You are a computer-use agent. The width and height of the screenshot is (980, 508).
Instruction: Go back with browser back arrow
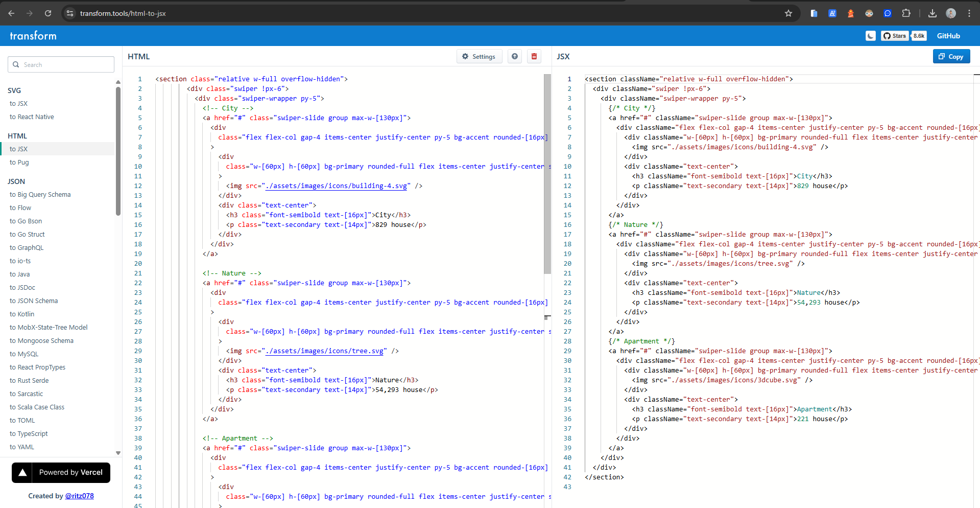[x=11, y=13]
